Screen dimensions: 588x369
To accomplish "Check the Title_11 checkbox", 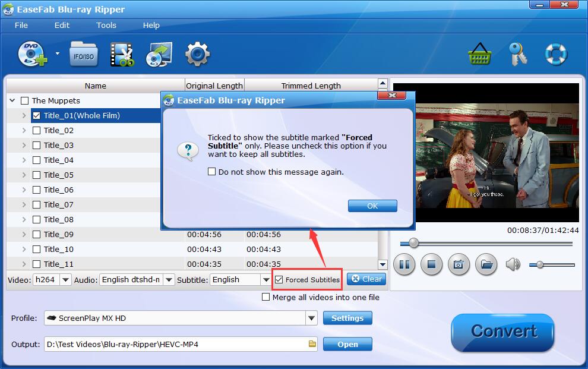I will click(36, 264).
